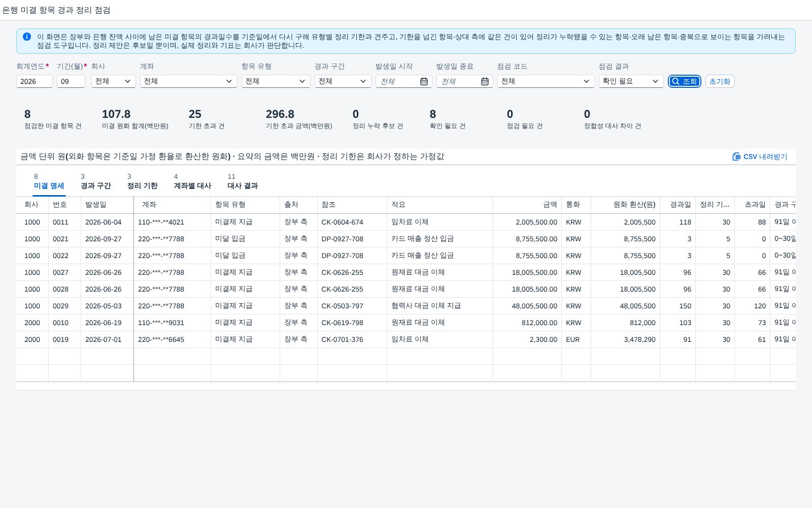Switch to the 미결 명세 tab
The image size is (812, 508).
[49, 182]
